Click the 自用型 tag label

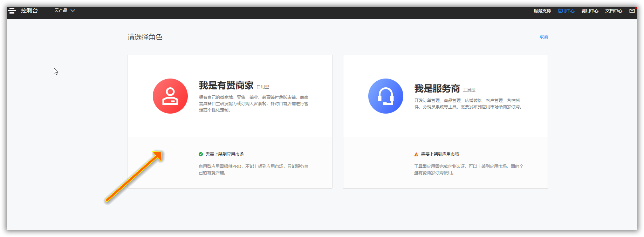[x=263, y=87]
